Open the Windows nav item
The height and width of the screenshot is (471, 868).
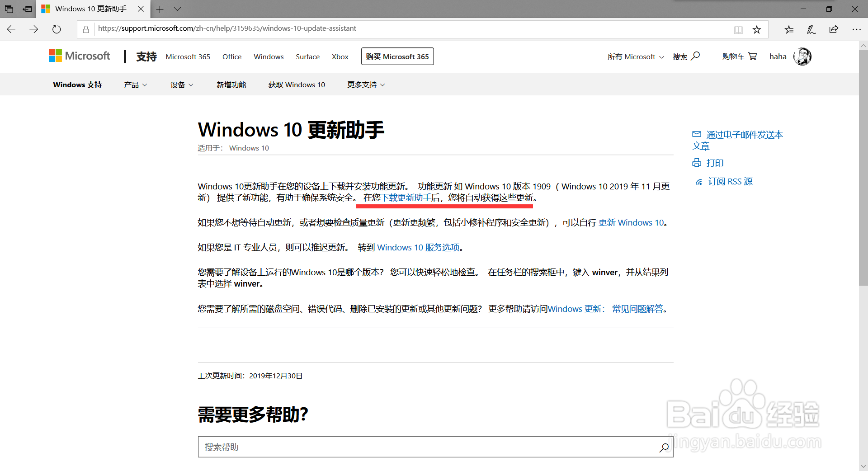tap(269, 57)
